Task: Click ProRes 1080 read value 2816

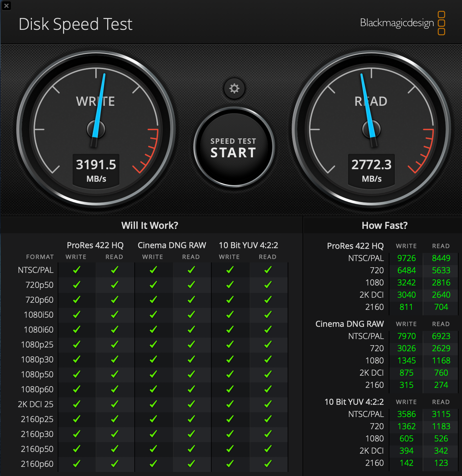Action: (x=441, y=283)
